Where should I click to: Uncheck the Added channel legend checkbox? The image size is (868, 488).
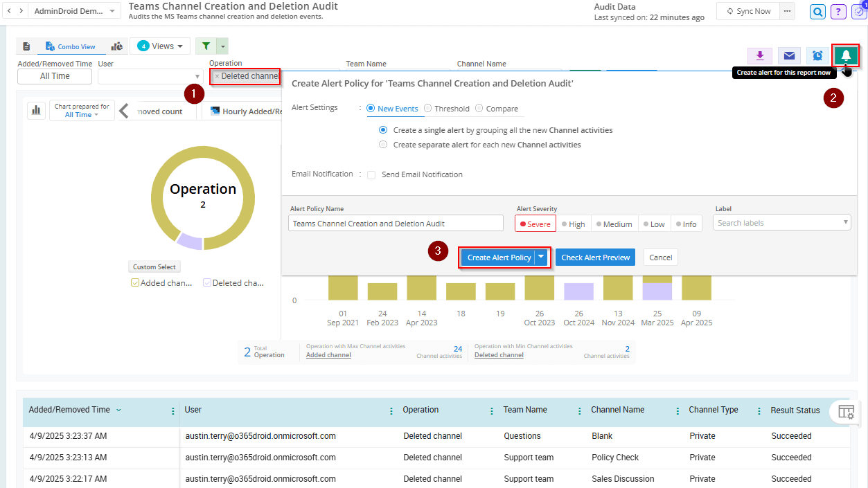point(134,282)
